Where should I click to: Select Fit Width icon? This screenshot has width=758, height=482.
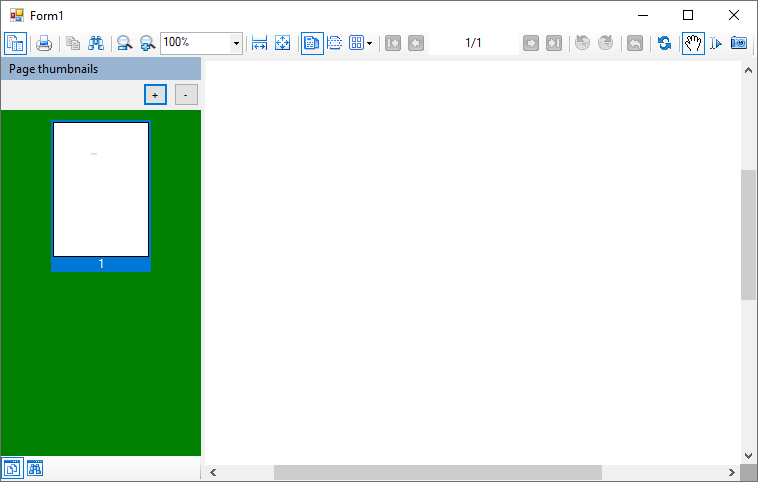260,44
